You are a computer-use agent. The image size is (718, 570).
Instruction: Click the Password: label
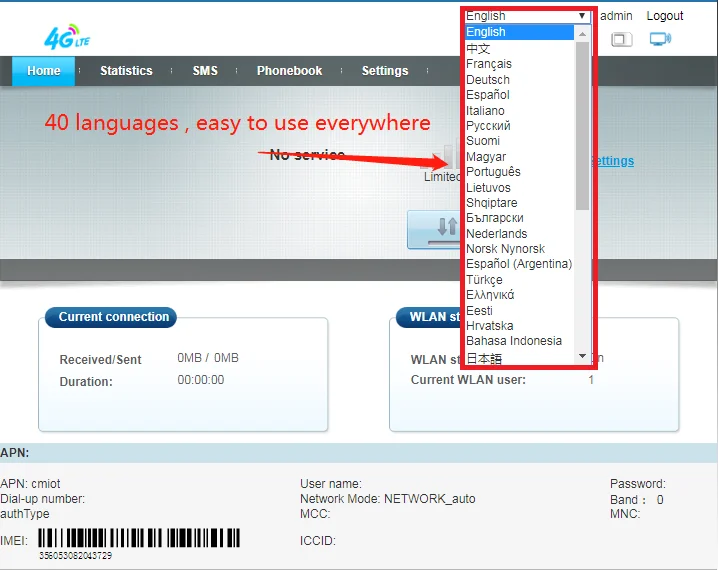click(x=638, y=483)
